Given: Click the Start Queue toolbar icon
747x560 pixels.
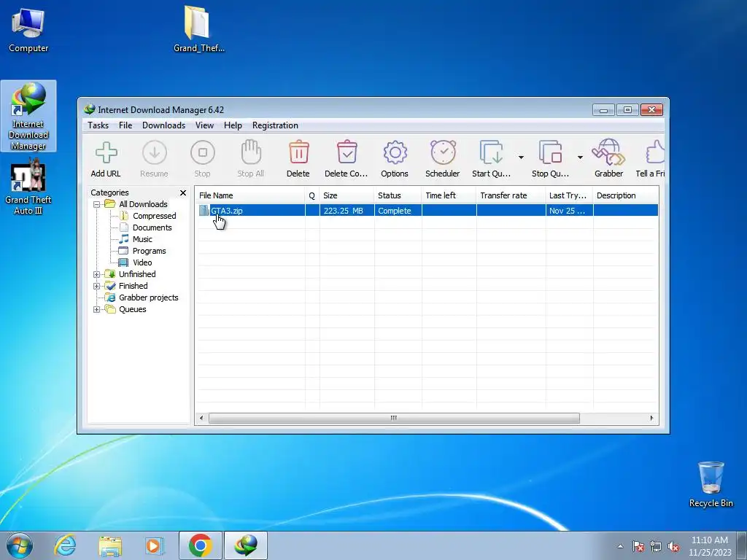Looking at the screenshot, I should (x=491, y=152).
